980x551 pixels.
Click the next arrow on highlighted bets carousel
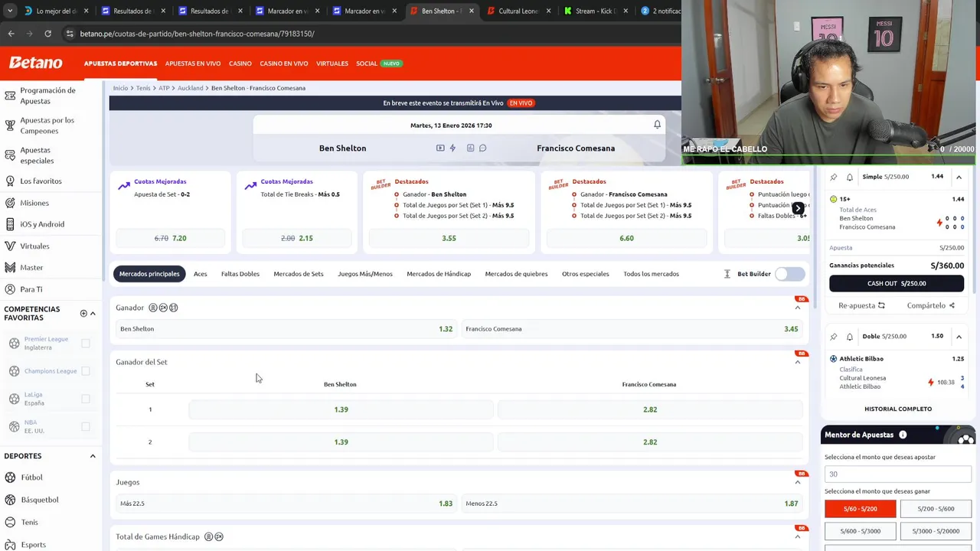(798, 208)
